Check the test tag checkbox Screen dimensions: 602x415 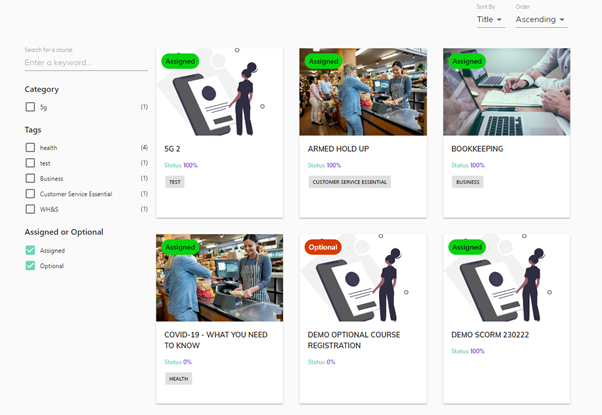(30, 163)
